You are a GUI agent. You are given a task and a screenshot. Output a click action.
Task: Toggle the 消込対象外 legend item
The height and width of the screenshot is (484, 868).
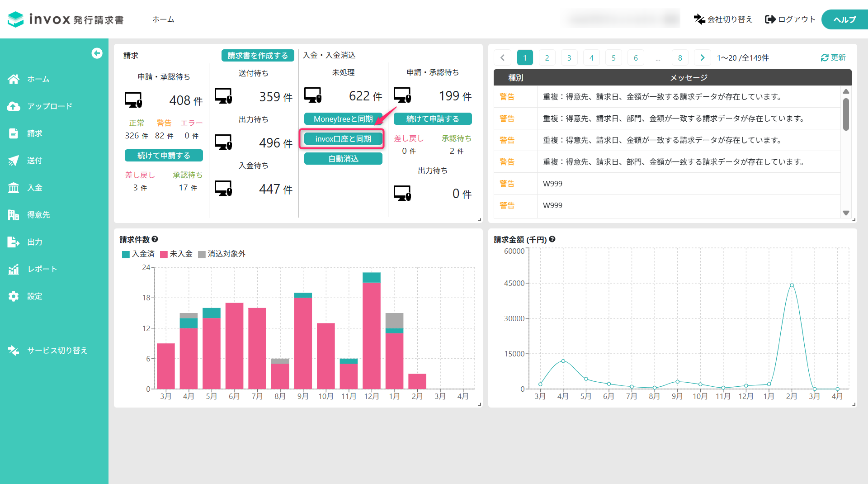(222, 254)
